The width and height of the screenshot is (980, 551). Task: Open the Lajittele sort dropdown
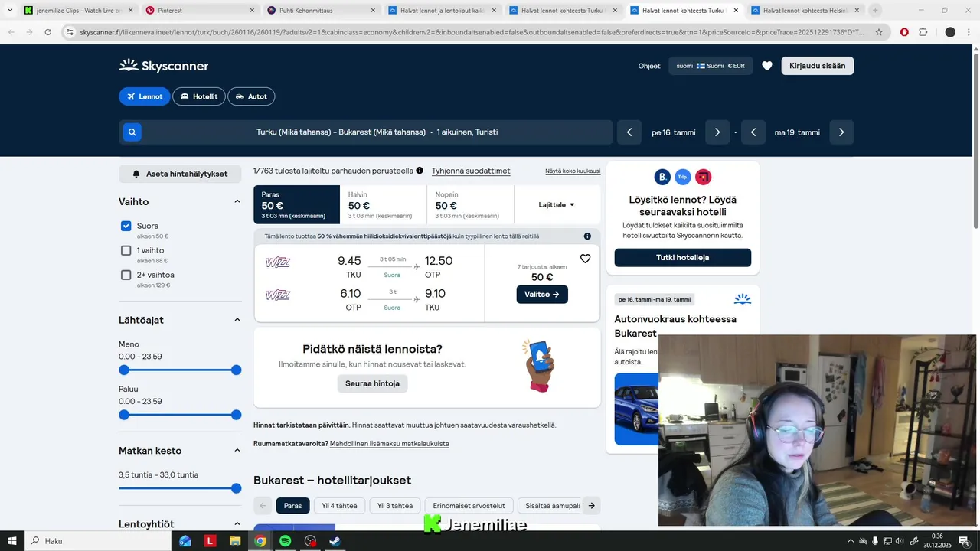[557, 204]
